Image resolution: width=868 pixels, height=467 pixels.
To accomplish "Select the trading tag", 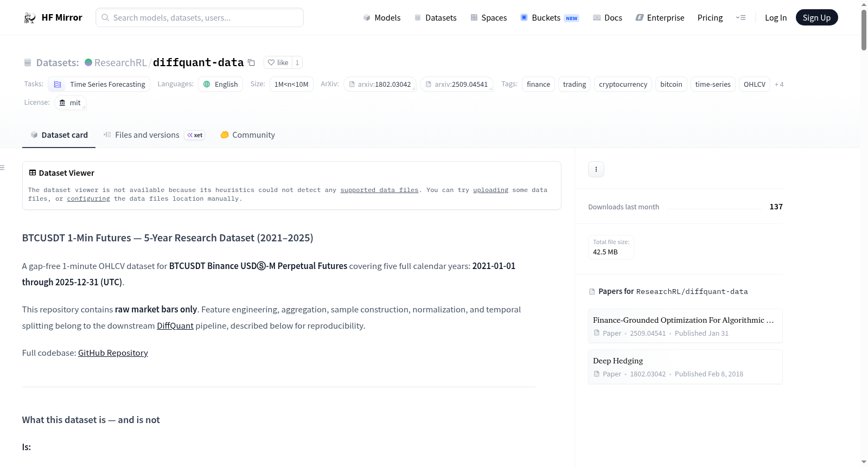I will pyautogui.click(x=575, y=84).
